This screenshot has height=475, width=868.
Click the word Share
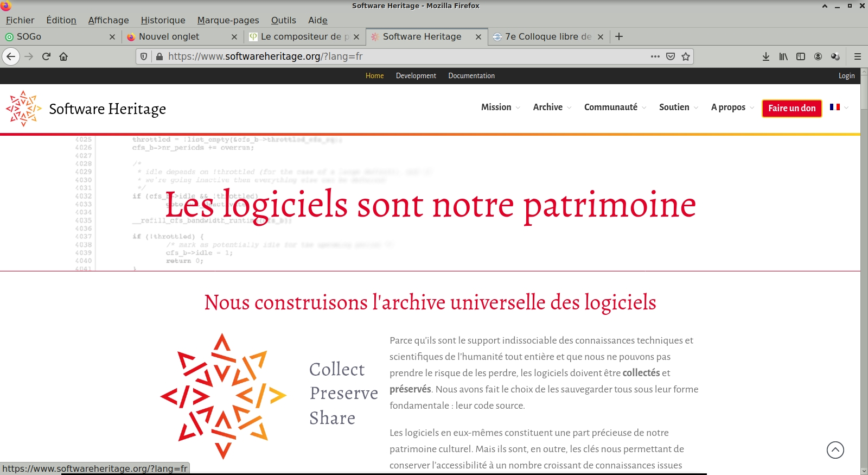tap(333, 418)
